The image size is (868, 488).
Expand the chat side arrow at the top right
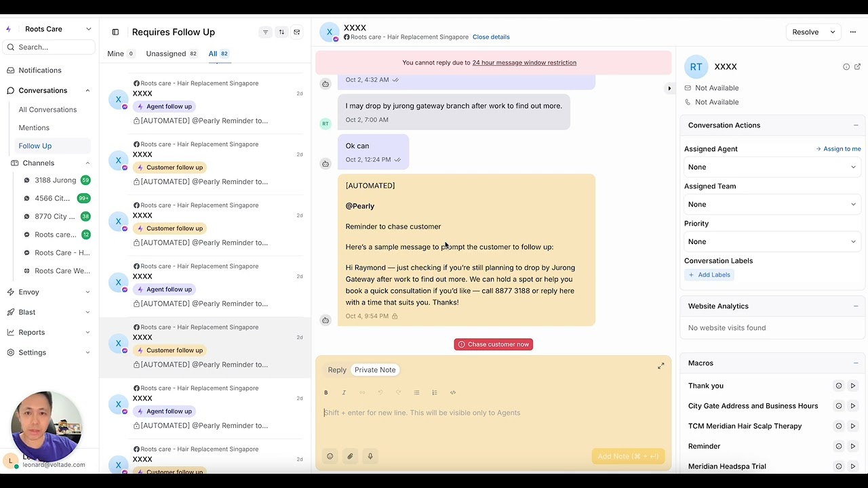[x=669, y=88]
